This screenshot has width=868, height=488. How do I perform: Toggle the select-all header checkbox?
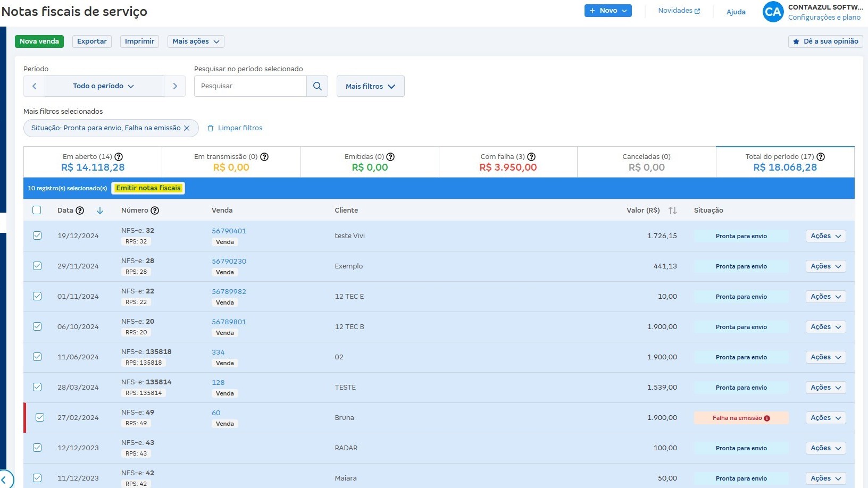(x=37, y=210)
